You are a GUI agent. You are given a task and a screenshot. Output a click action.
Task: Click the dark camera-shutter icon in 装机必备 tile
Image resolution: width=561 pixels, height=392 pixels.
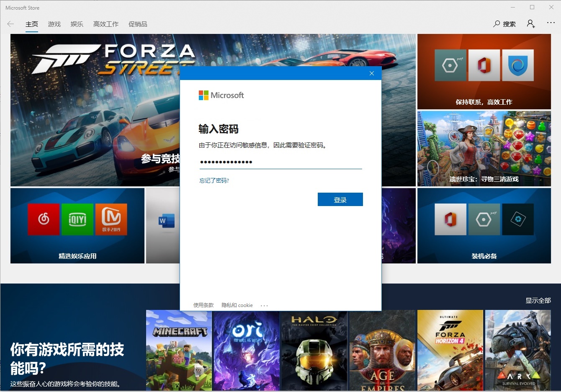(518, 219)
